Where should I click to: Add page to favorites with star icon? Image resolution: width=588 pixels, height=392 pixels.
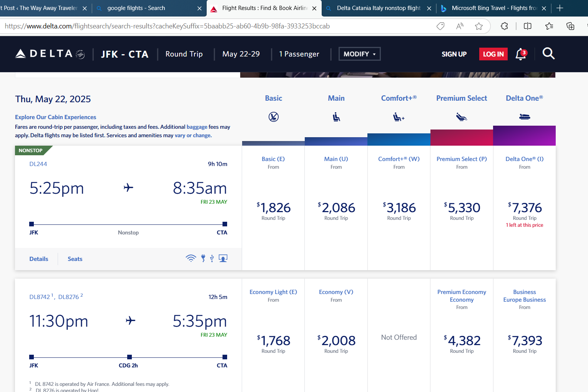click(x=478, y=26)
